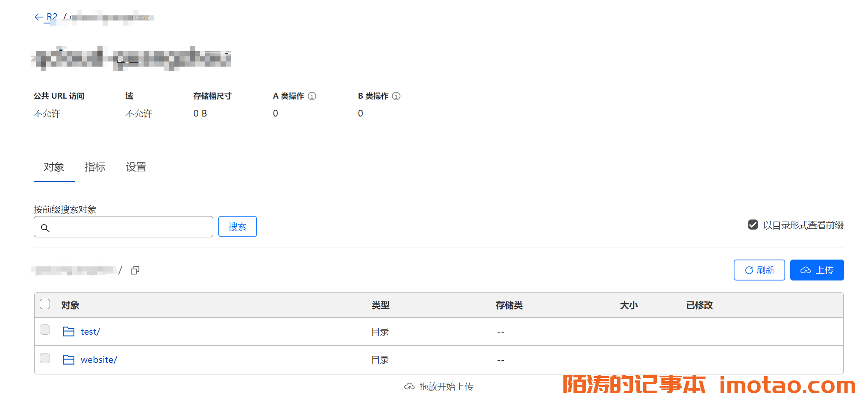The height and width of the screenshot is (406, 868).
Task: Select the test/ row checkbox
Action: (45, 330)
